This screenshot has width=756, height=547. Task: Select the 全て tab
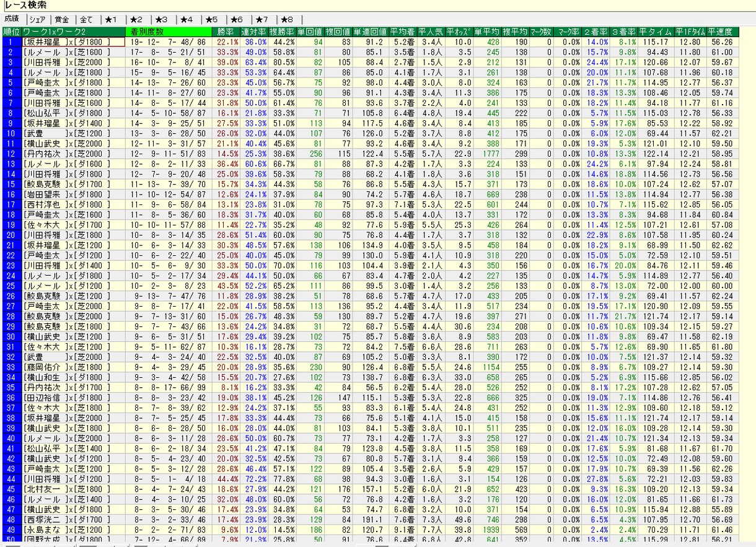point(86,19)
